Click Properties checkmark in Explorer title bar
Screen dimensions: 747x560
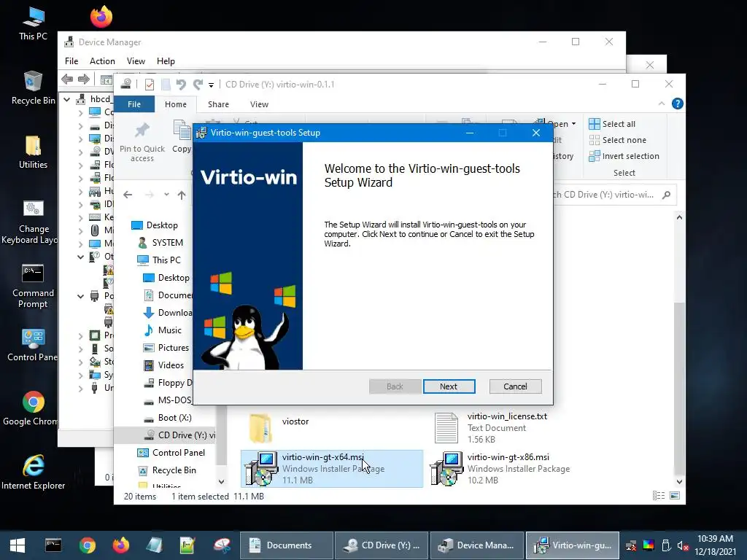(x=149, y=85)
